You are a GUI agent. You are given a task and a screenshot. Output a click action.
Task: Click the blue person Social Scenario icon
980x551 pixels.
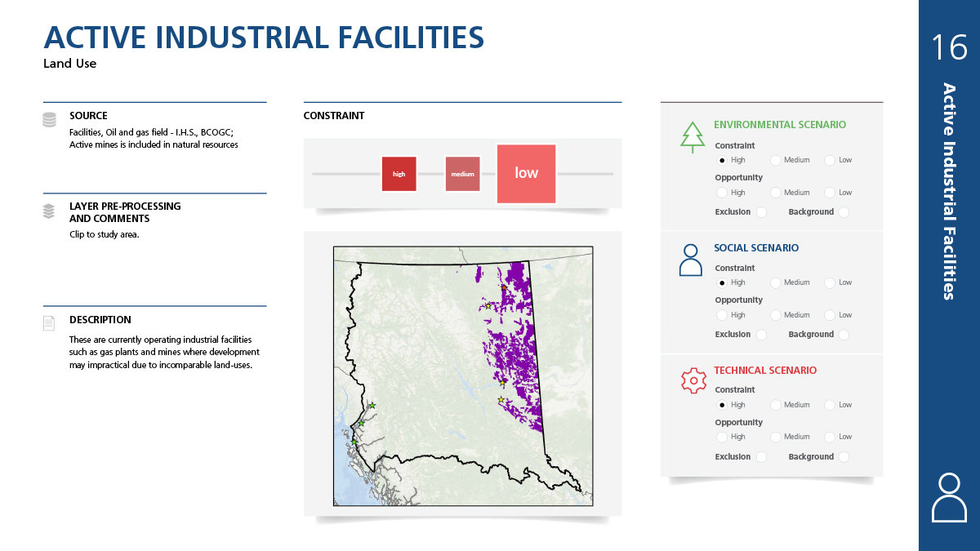coord(690,260)
